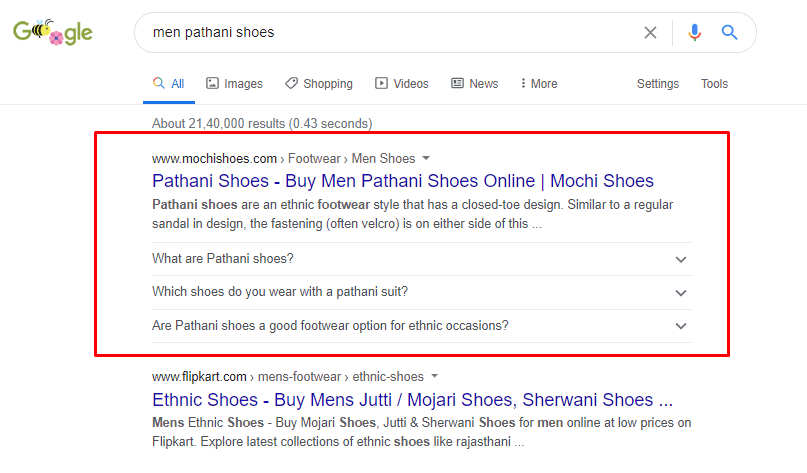Open dropdown arrow beside flipkart.com breadcrumb
Viewport: 807px width, 473px height.
pos(434,376)
